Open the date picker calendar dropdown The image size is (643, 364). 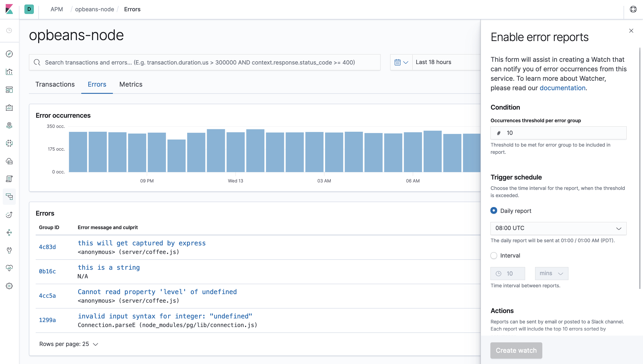pyautogui.click(x=401, y=62)
